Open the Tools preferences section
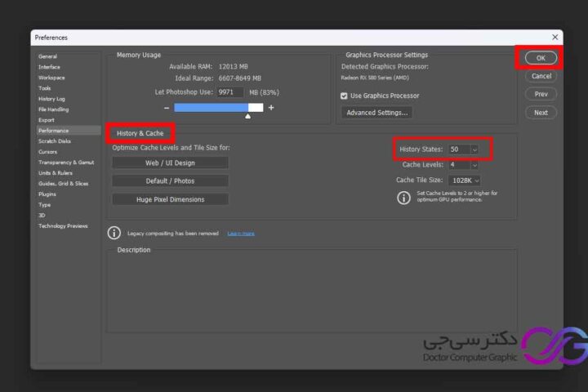Viewport: 588px width, 392px height. click(44, 88)
